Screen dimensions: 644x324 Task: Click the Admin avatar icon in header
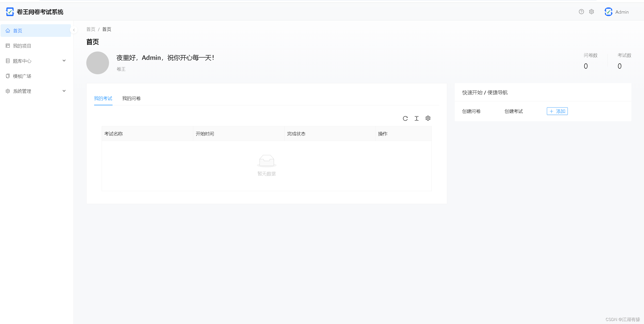tap(608, 12)
